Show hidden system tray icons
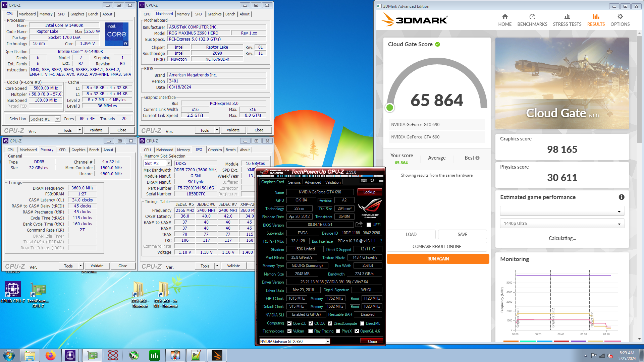This screenshot has width=644, height=362. tap(586, 356)
